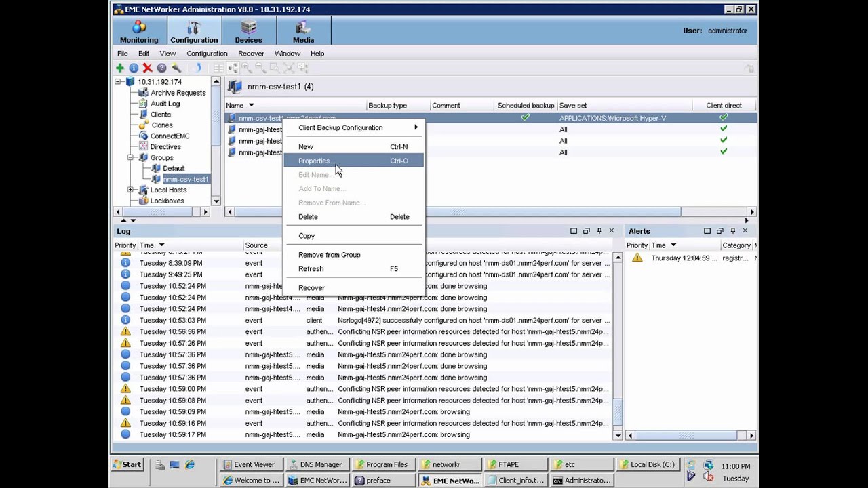The width and height of the screenshot is (868, 488).
Task: Open the View menu
Action: [x=167, y=54]
